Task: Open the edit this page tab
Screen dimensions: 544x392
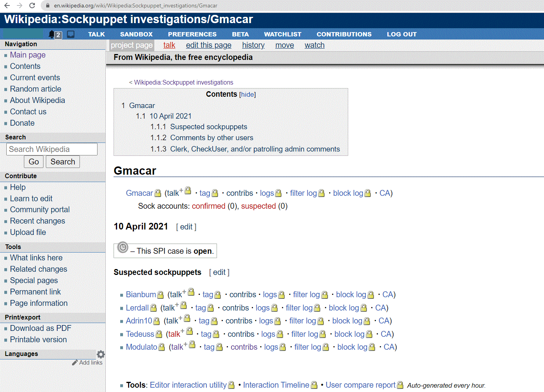Action: point(209,45)
